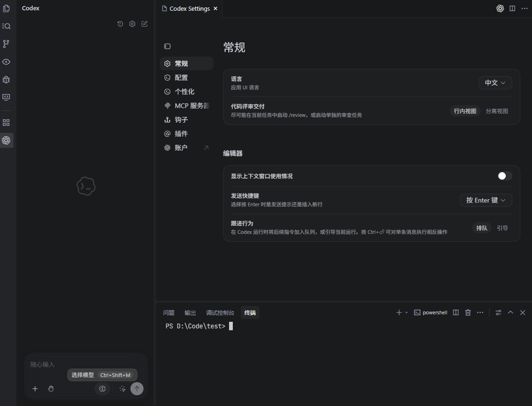Switch to 问题 panel tab
Screen dimensions: 532x406
(169, 312)
